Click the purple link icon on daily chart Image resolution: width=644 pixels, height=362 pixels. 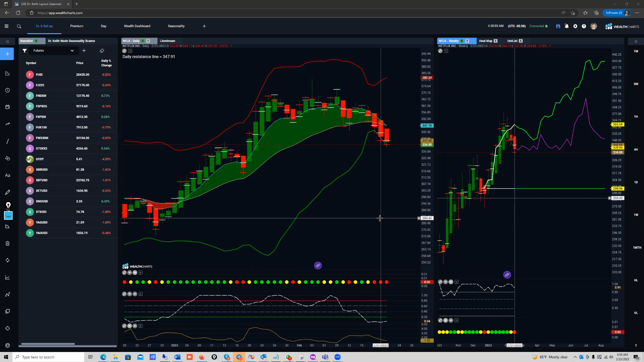point(318,265)
